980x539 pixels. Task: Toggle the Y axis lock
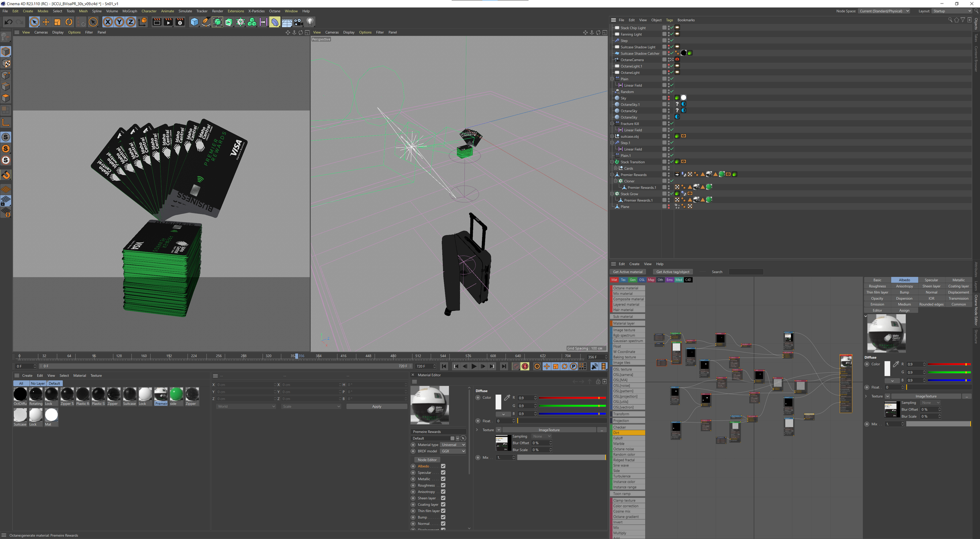[x=119, y=22]
